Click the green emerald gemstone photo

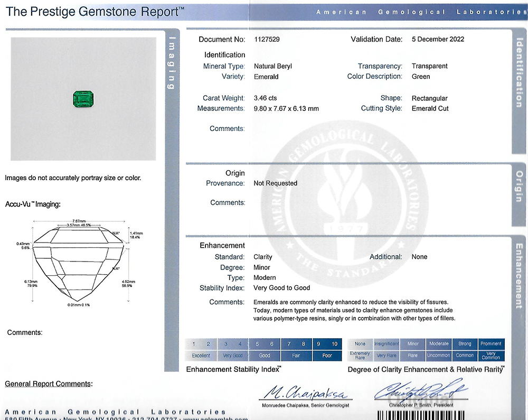pos(83,99)
